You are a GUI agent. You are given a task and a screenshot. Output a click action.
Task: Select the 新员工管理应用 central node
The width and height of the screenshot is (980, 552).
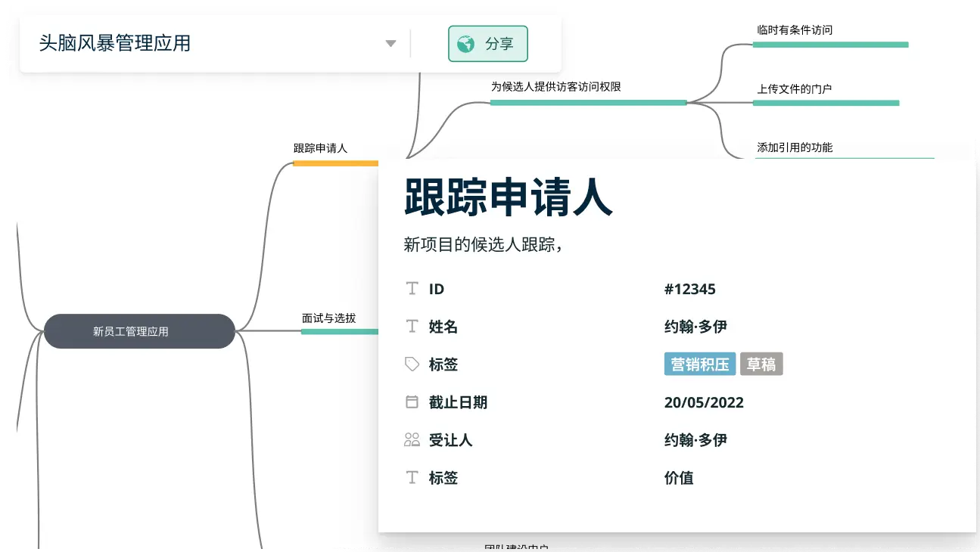[139, 331]
